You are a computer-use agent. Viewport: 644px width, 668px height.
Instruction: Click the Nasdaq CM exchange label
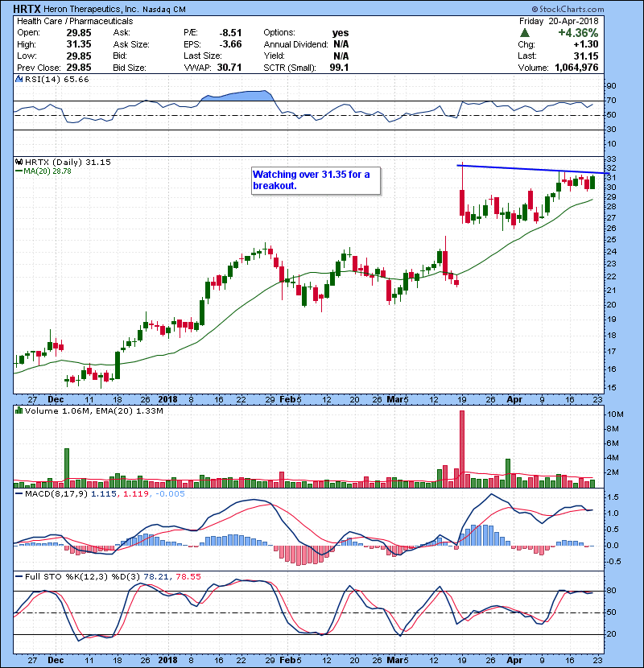pos(164,10)
